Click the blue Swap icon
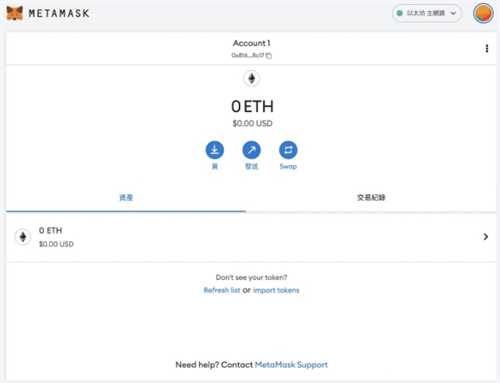 tap(288, 150)
